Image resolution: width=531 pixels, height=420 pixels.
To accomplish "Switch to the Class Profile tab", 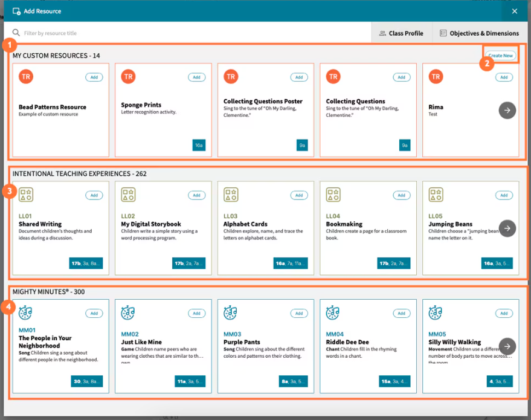I will [402, 33].
